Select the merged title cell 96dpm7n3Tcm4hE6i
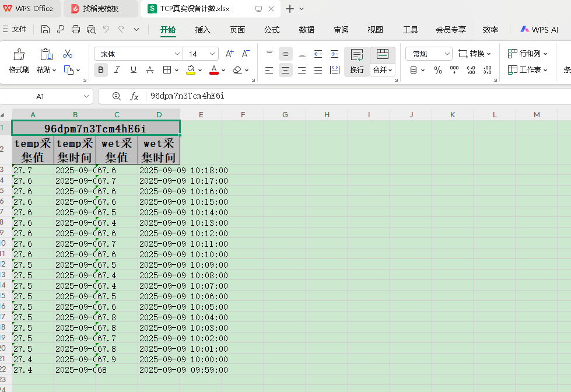 point(96,128)
